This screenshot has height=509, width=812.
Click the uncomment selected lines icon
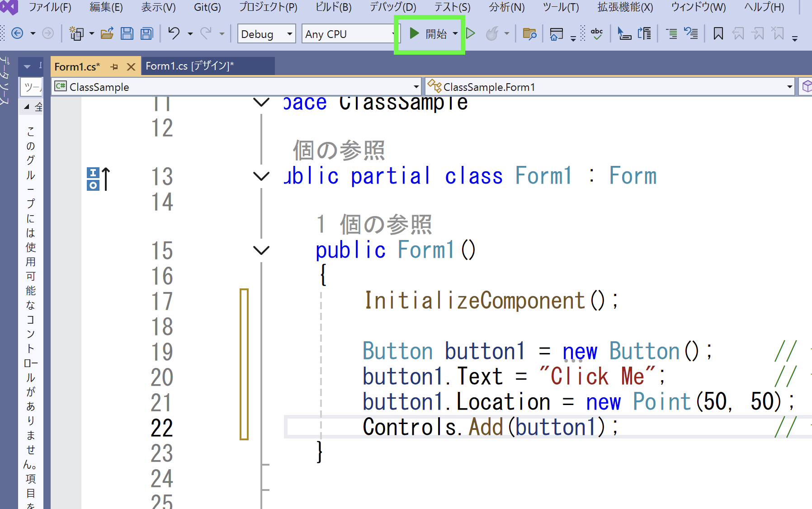click(x=691, y=33)
